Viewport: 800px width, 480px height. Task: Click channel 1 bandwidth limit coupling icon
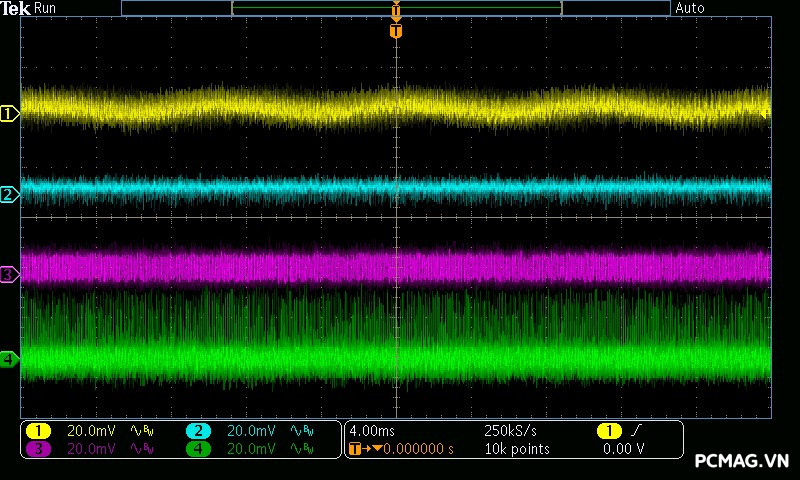pyautogui.click(x=140, y=431)
